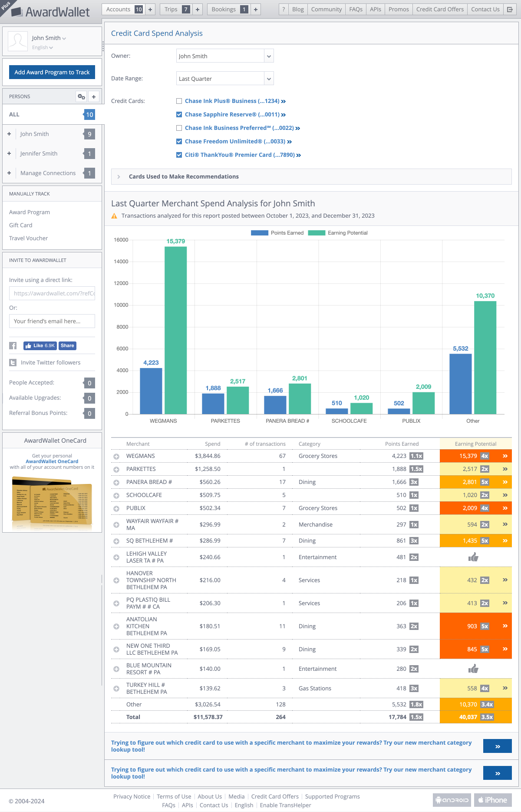Image resolution: width=521 pixels, height=812 pixels.
Task: Click the question mark help icon
Action: 283,10
